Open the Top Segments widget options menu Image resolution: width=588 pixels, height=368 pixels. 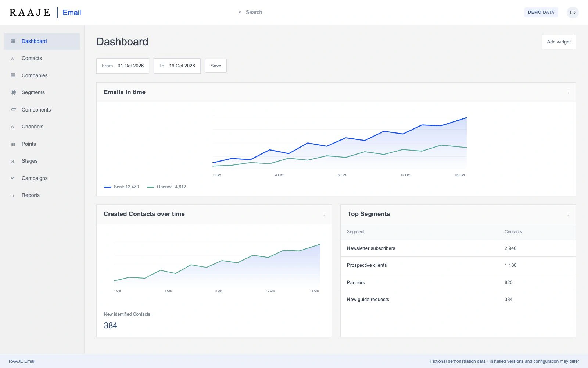568,214
